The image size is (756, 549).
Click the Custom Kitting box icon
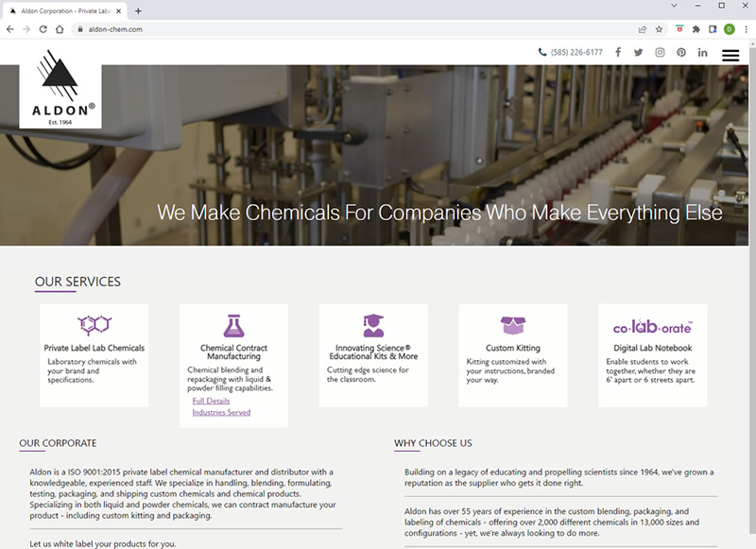[513, 325]
